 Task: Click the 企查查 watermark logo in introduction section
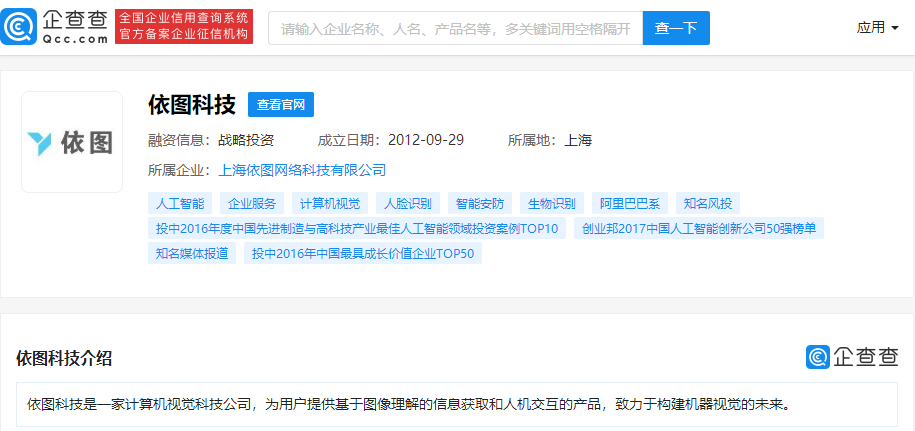click(851, 357)
